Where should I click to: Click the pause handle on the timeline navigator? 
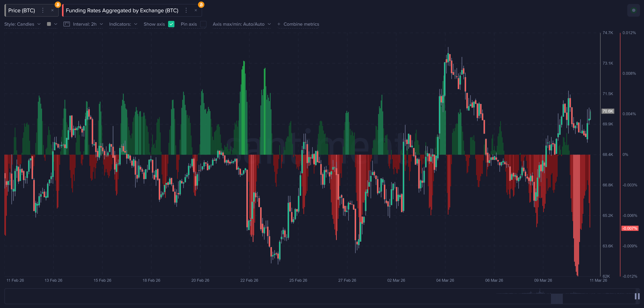[x=637, y=296]
